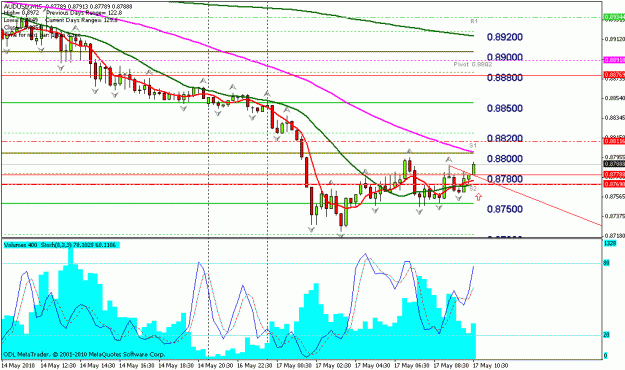Click the magenta price tag on price axis
This screenshot has width=625, height=370.
point(614,60)
